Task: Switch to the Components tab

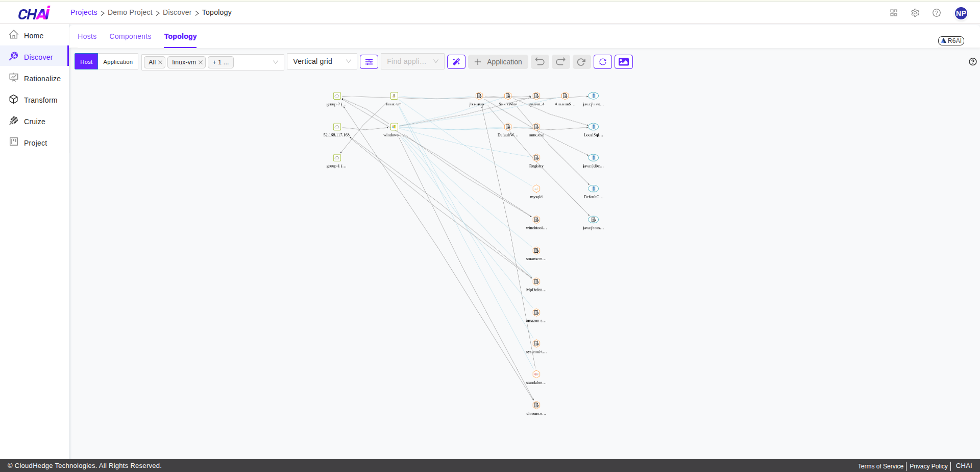Action: [x=130, y=36]
